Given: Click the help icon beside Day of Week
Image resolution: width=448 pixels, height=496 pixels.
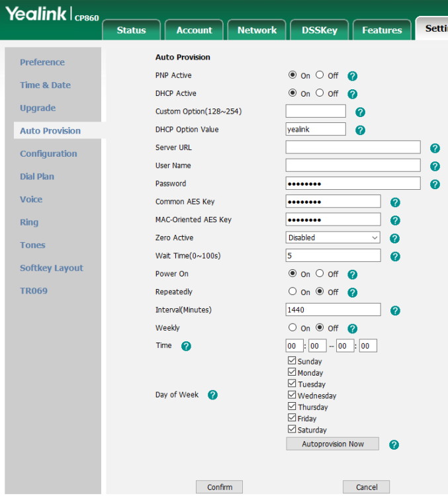Looking at the screenshot, I should point(212,395).
